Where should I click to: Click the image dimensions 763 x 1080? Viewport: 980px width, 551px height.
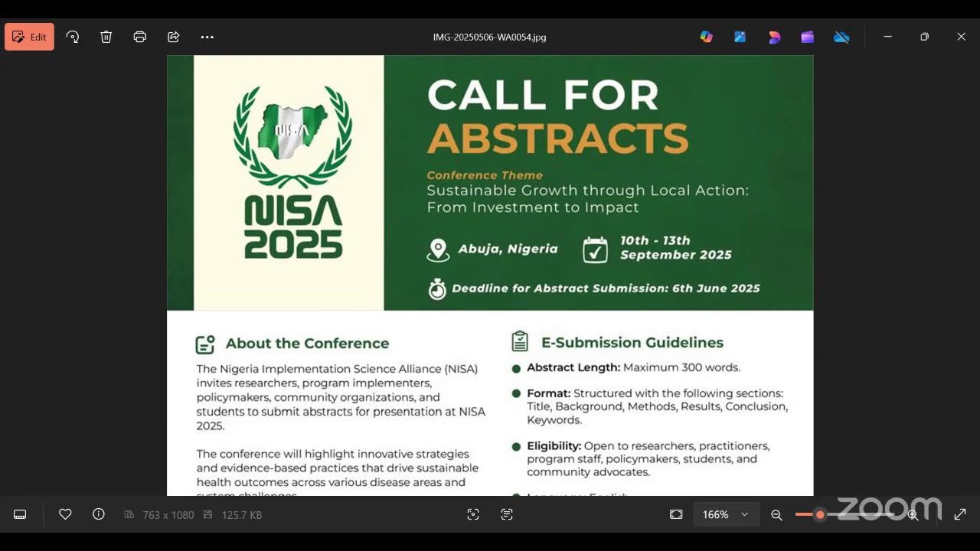point(168,515)
